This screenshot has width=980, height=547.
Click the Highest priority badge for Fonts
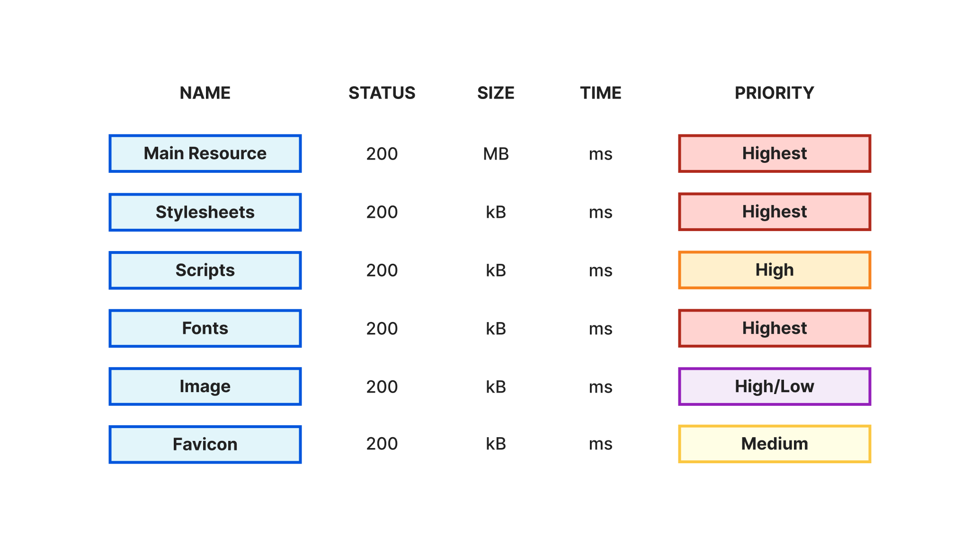[774, 328]
